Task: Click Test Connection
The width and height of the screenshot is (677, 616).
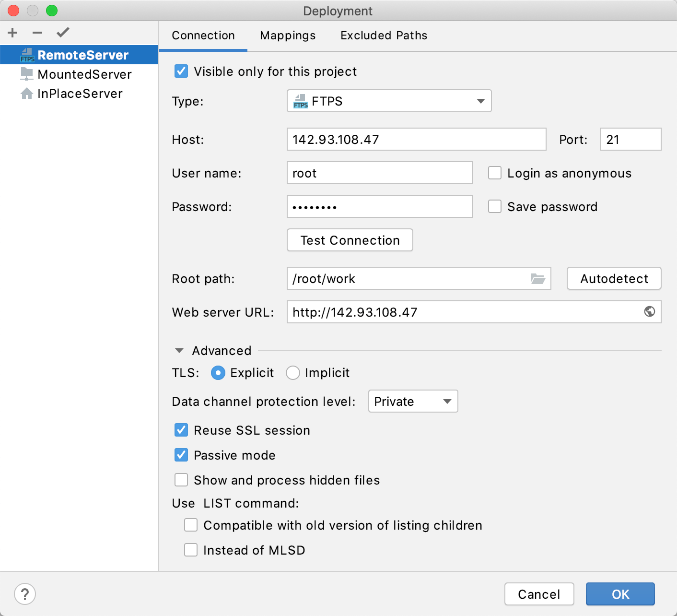Action: pos(350,240)
